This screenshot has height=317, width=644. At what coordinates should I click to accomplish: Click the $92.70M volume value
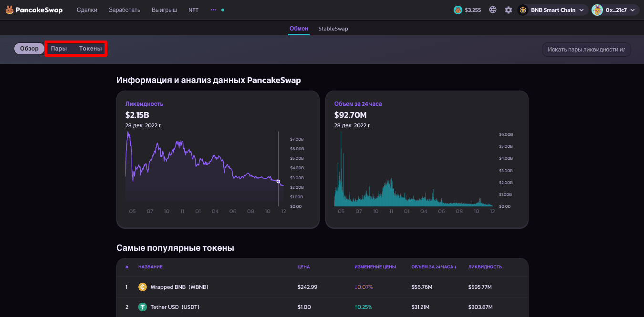pyautogui.click(x=351, y=115)
